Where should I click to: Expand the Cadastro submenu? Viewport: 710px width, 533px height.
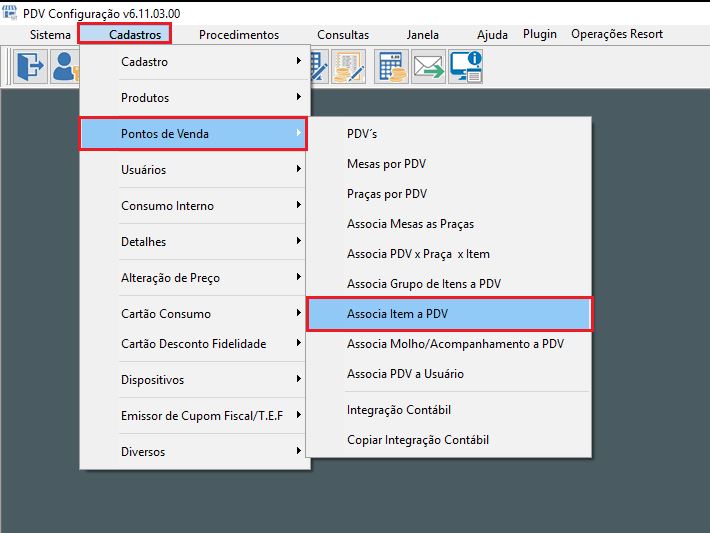point(195,62)
